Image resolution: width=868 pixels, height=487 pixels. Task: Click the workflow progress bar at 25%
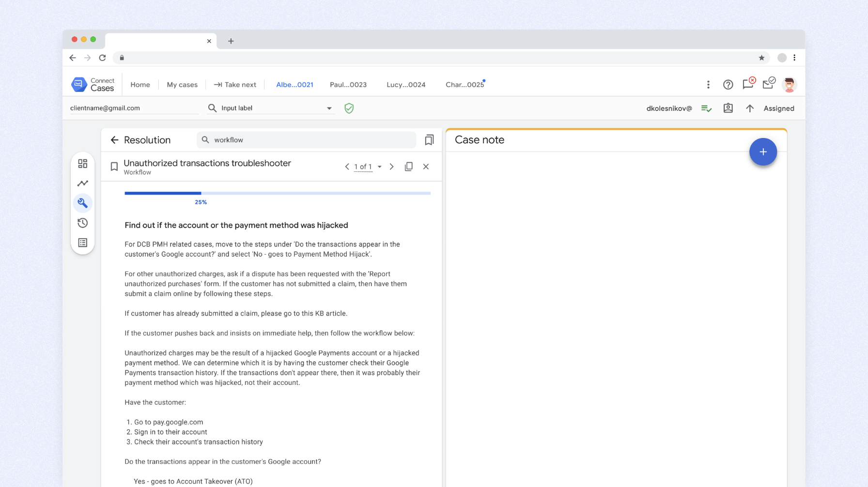[x=277, y=193]
